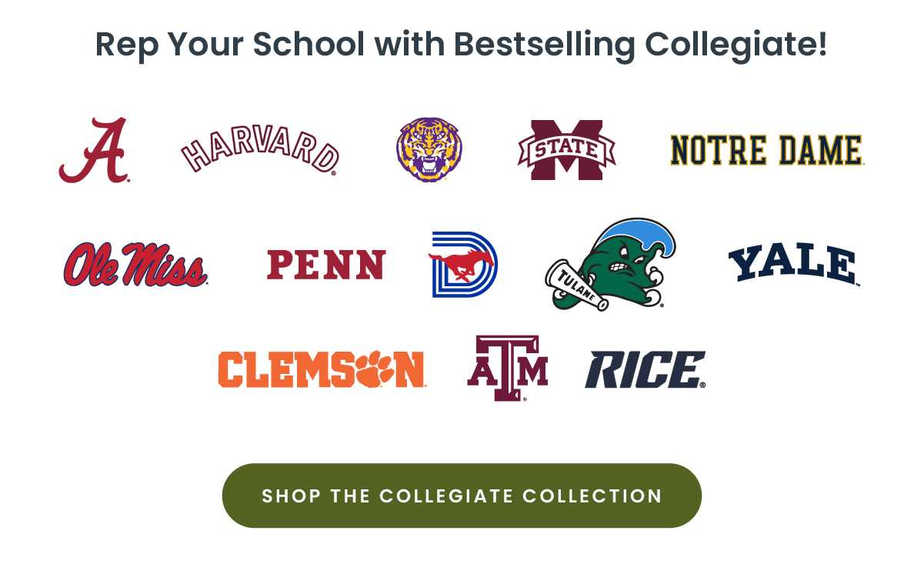Click Shop the Collegiate Collection button
This screenshot has width=924, height=574.
(462, 496)
